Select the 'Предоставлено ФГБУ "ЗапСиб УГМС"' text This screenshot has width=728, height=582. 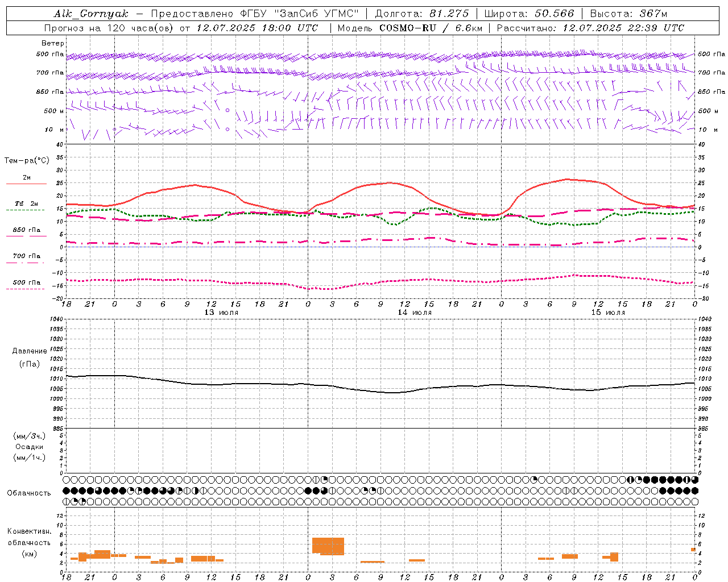point(255,14)
